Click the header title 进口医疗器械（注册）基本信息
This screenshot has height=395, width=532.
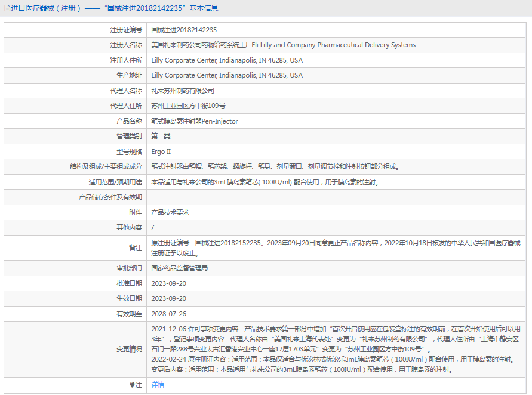114,8
